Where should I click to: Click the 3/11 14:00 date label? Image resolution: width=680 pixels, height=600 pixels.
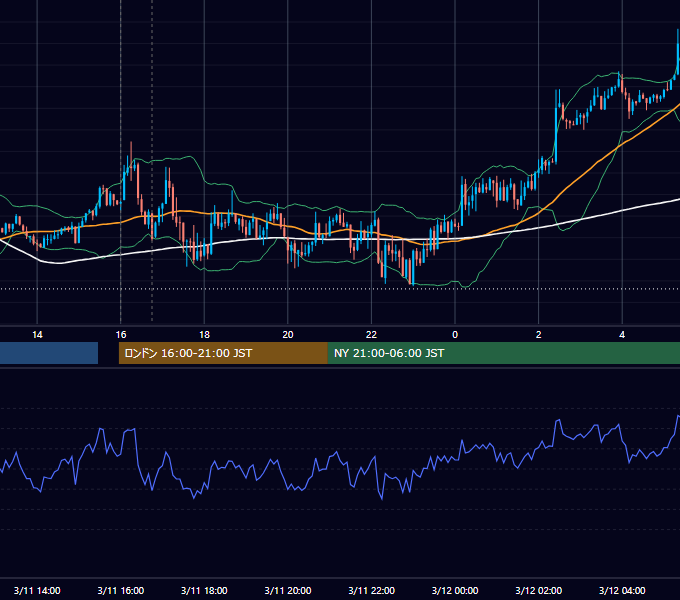click(37, 590)
